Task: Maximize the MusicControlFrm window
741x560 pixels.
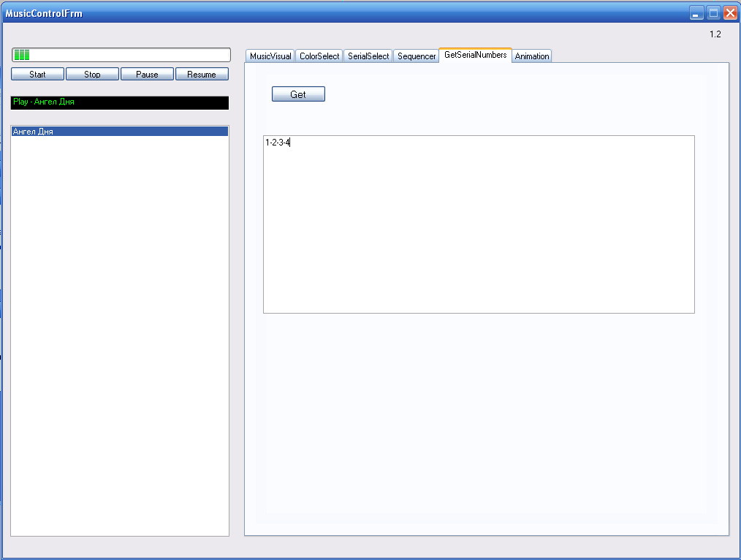Action: pyautogui.click(x=713, y=13)
